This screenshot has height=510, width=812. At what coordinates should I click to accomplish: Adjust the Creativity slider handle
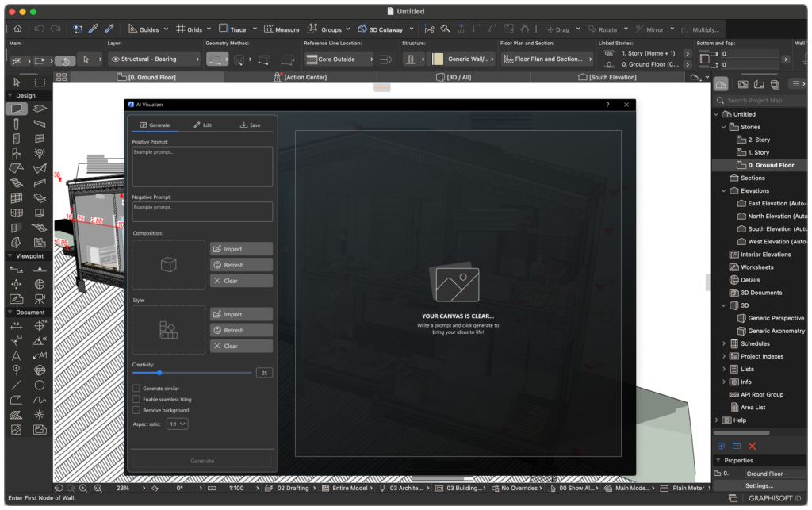click(159, 372)
